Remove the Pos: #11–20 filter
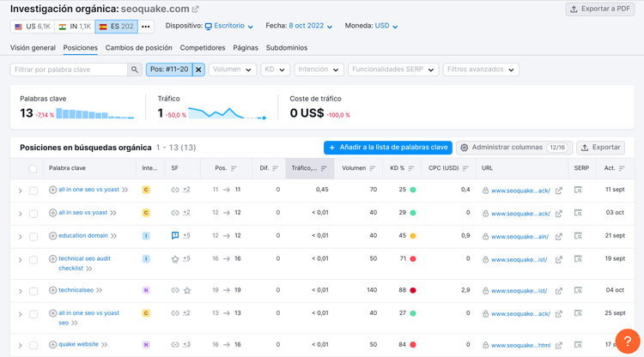The image size is (644, 357). tap(198, 70)
